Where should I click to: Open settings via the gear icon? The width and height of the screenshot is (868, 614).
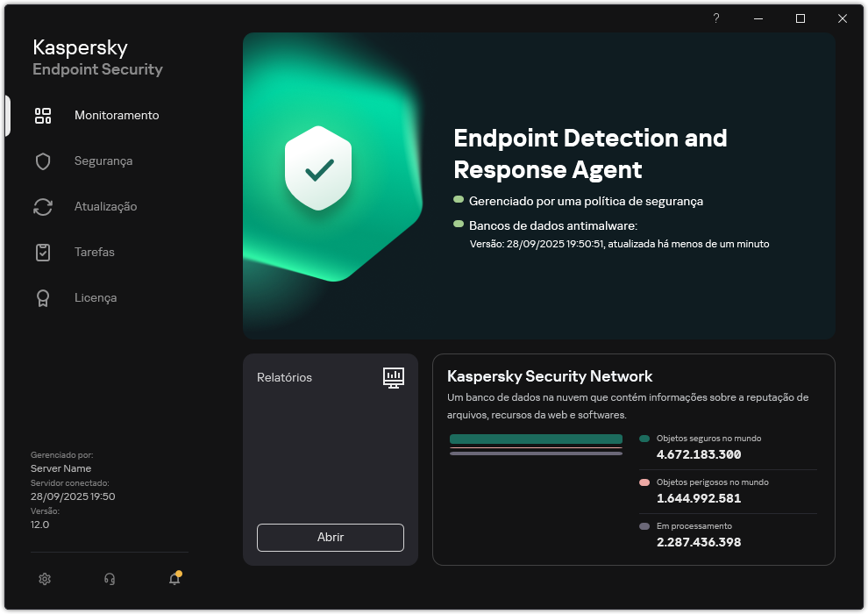[x=45, y=579]
